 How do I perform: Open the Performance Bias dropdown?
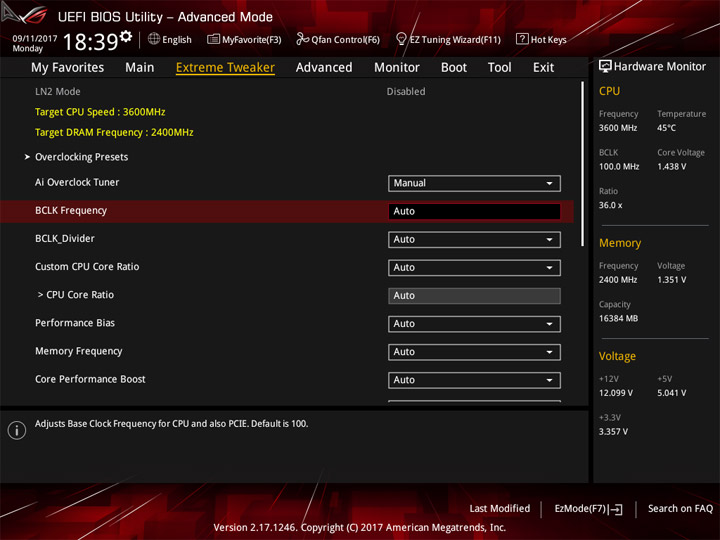[474, 324]
